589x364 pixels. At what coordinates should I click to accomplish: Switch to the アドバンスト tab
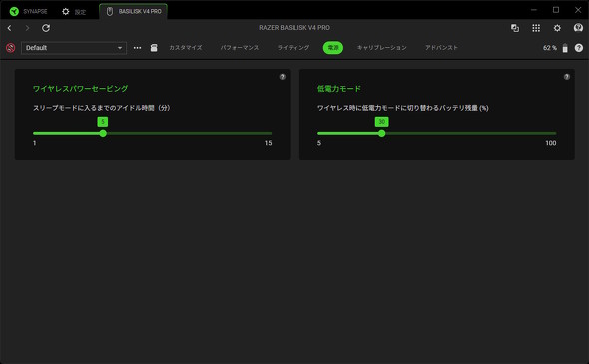point(441,48)
